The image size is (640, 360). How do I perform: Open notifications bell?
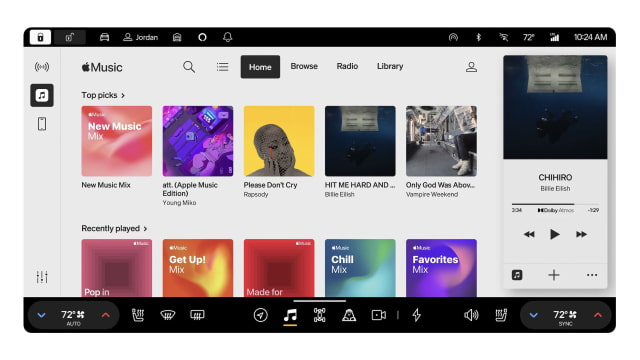pyautogui.click(x=227, y=37)
